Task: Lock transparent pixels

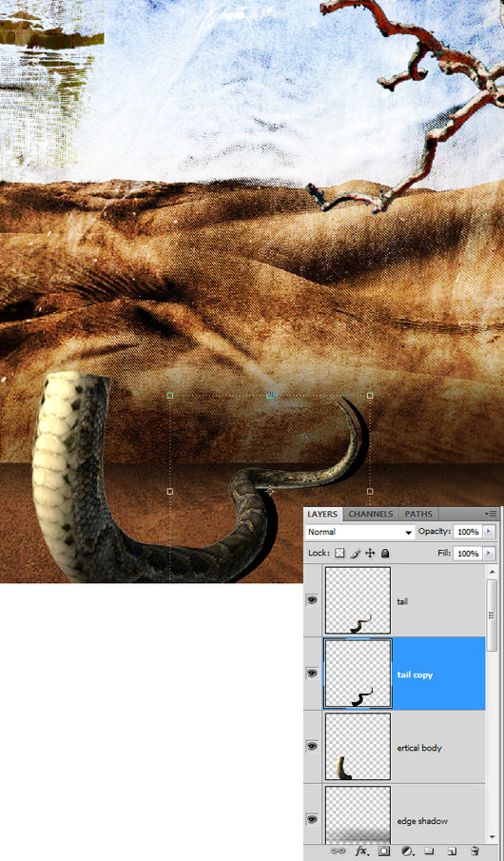Action: tap(339, 553)
